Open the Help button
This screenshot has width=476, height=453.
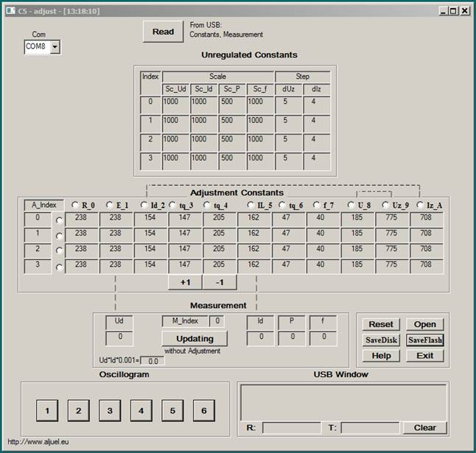tap(381, 356)
